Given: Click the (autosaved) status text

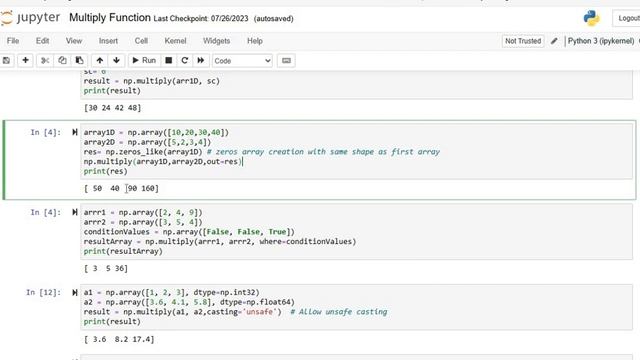Looking at the screenshot, I should [x=273, y=18].
